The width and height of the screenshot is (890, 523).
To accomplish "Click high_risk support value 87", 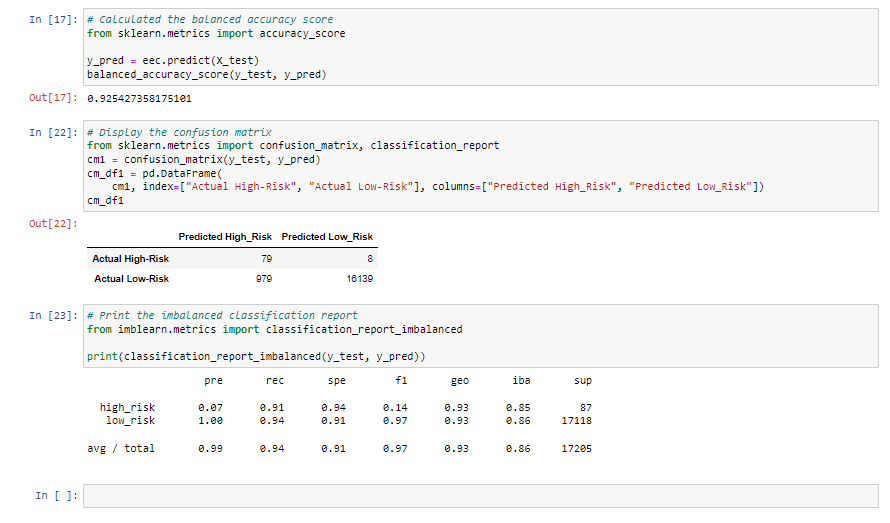I will pos(586,408).
